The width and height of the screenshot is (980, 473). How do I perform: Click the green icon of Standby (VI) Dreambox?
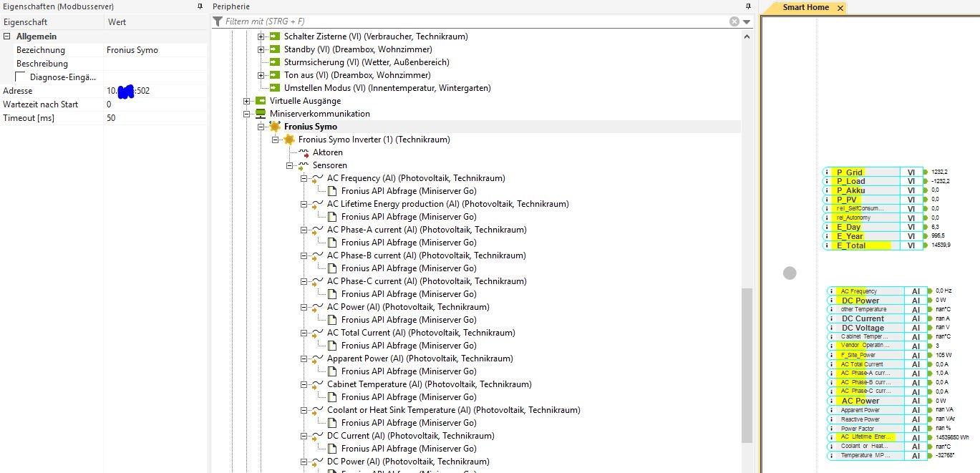pyautogui.click(x=275, y=49)
